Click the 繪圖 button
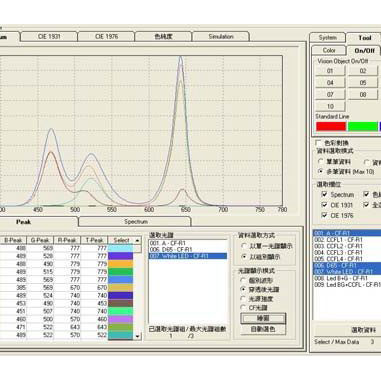This screenshot has width=381, height=381. coord(263,318)
